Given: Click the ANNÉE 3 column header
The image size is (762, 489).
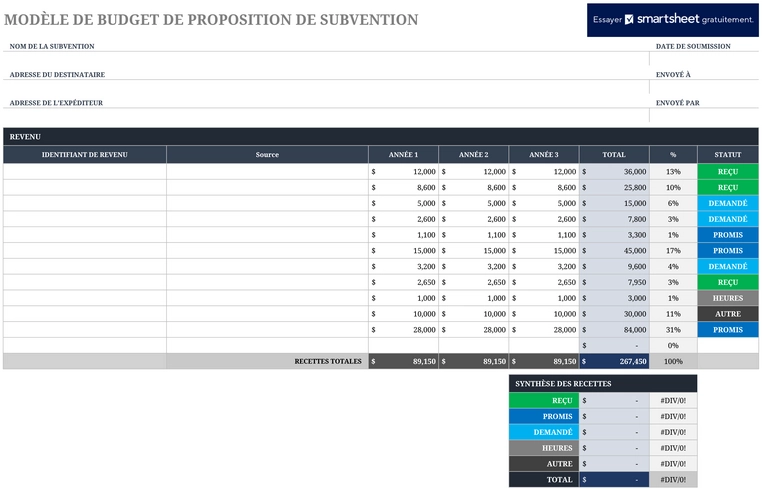Looking at the screenshot, I should (x=544, y=155).
